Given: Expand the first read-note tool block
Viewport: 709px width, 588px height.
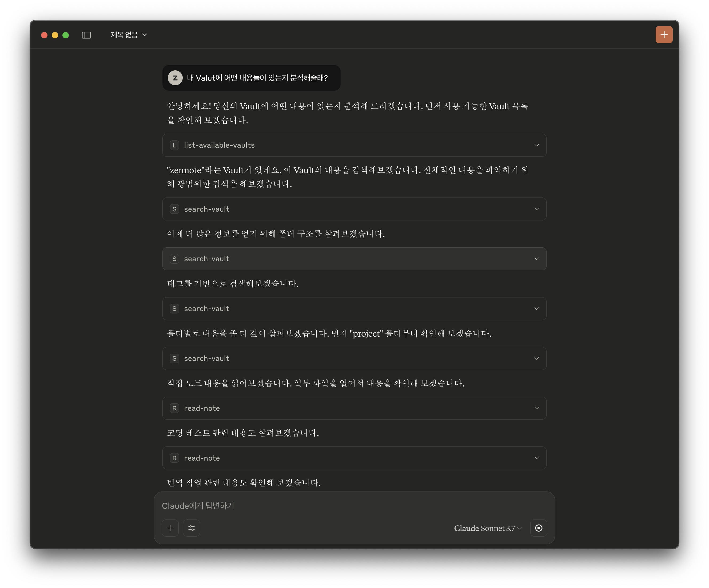Looking at the screenshot, I should 354,408.
